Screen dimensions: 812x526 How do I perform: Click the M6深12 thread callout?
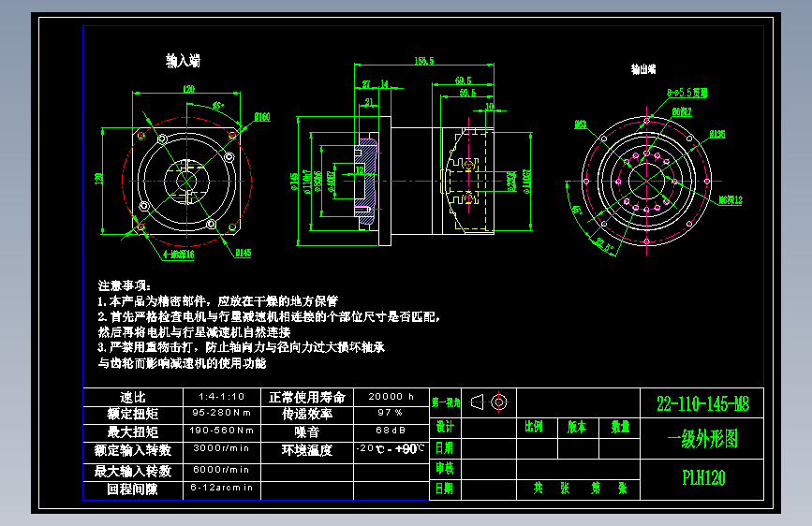(x=731, y=200)
